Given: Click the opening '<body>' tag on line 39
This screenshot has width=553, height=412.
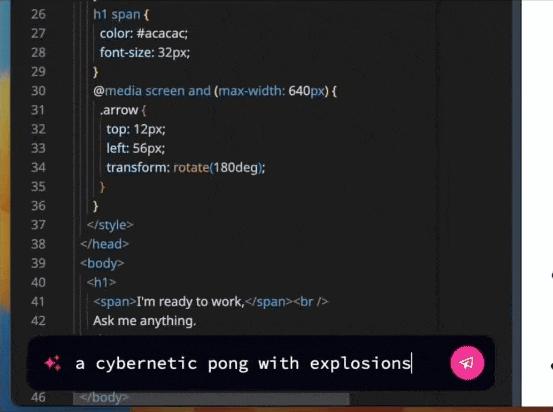Looking at the screenshot, I should pos(102,263).
